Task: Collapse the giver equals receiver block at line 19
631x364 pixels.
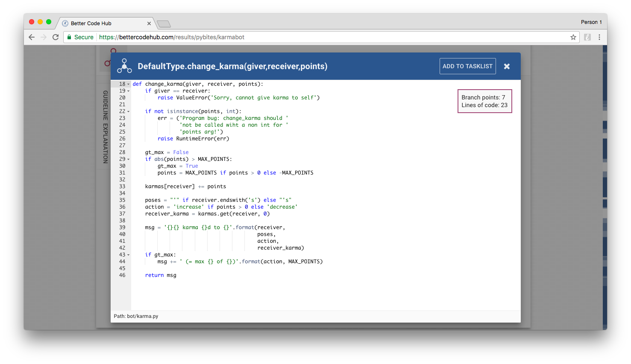Action: [128, 91]
